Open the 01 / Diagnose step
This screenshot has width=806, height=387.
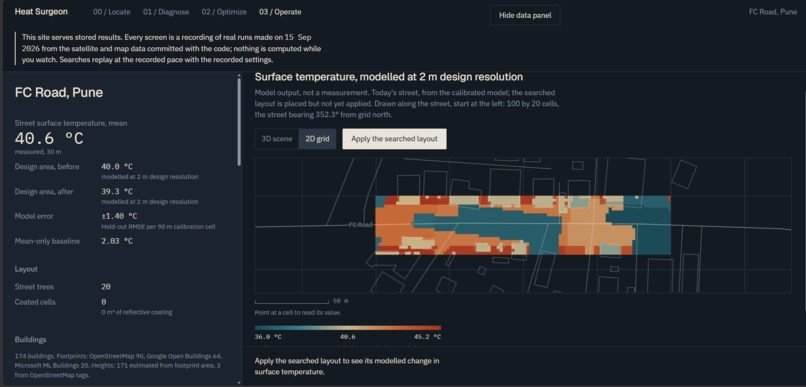166,12
